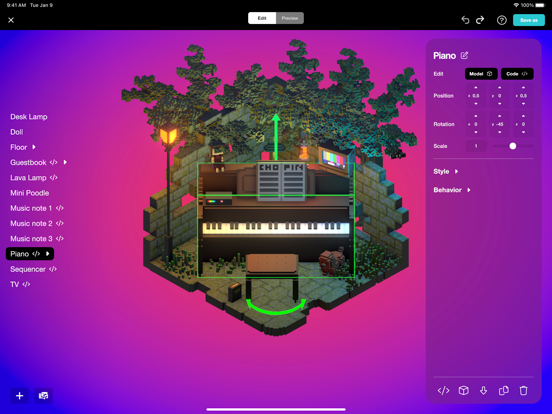Decrease Position x value
This screenshot has width=552, height=414.
click(476, 104)
